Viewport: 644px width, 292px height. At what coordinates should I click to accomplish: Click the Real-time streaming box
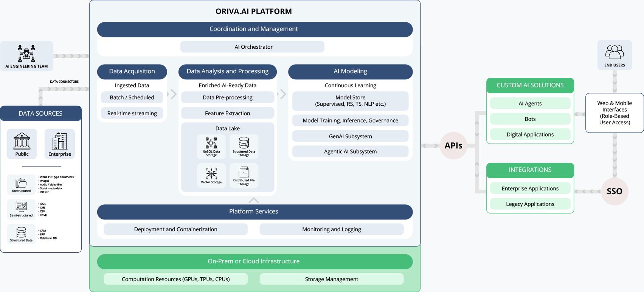coord(132,113)
